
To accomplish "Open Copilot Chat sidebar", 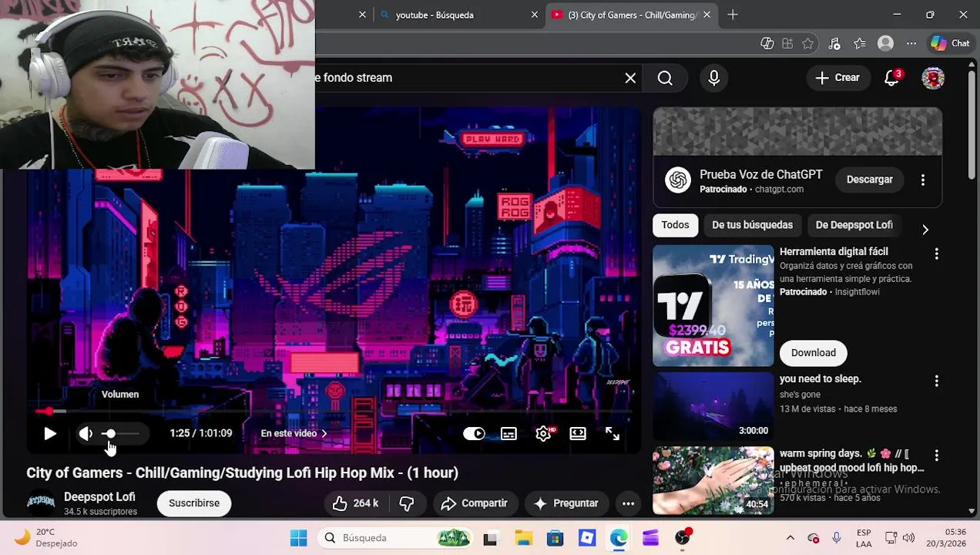I will point(950,44).
